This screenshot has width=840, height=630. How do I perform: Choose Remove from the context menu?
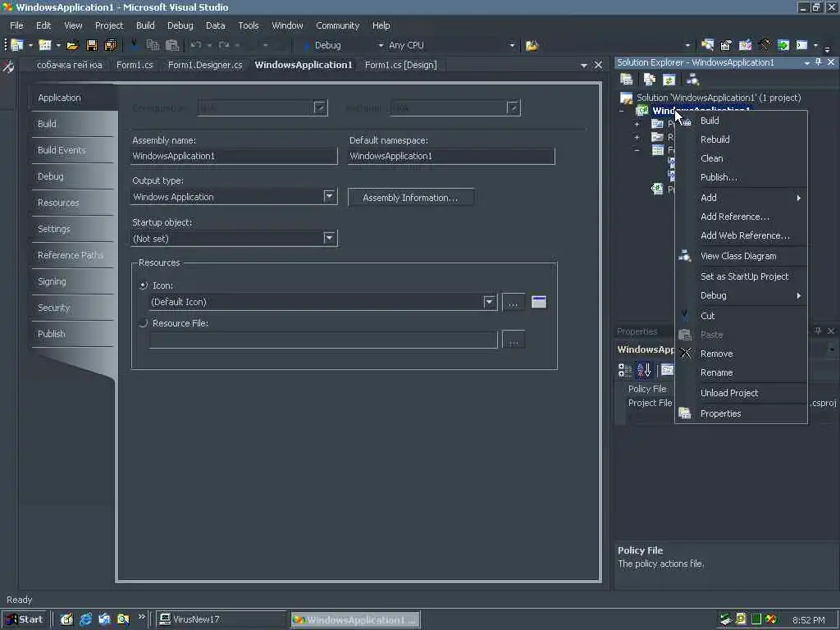(742, 354)
